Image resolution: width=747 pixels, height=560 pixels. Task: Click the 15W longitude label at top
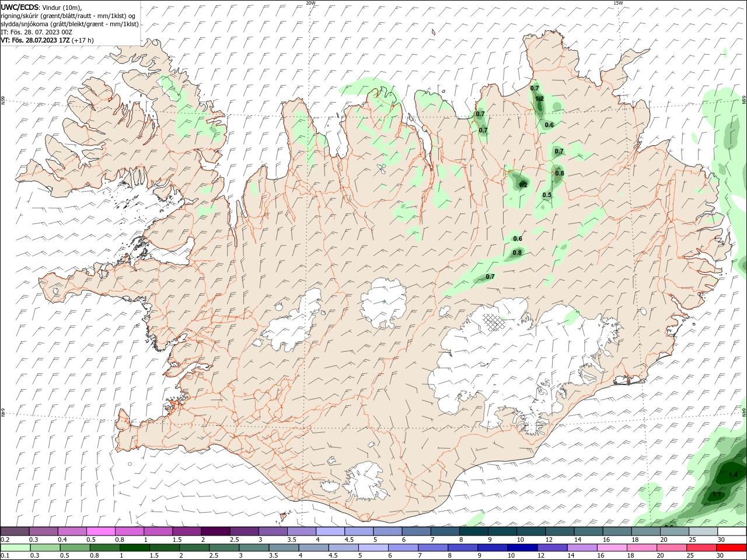click(618, 3)
